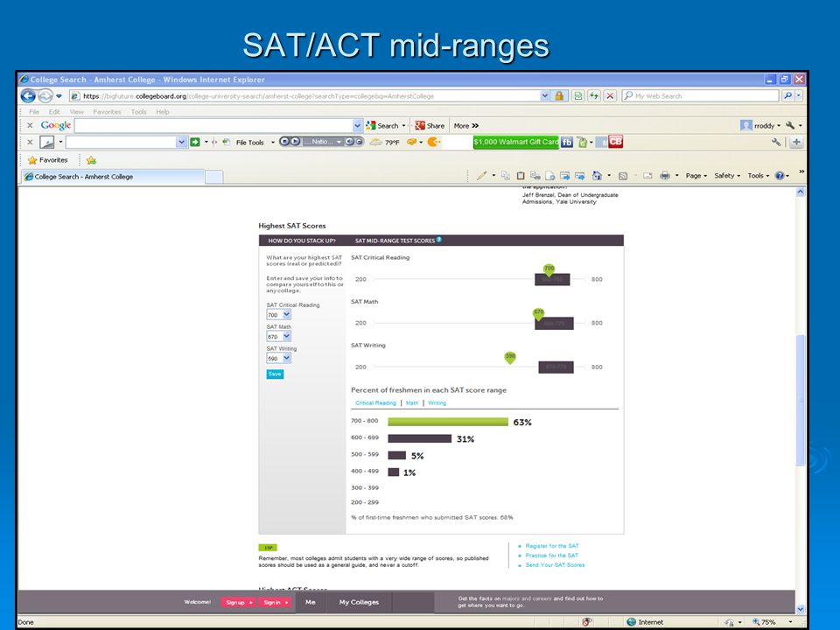Click the Google toolbar wrench settings icon

point(789,125)
